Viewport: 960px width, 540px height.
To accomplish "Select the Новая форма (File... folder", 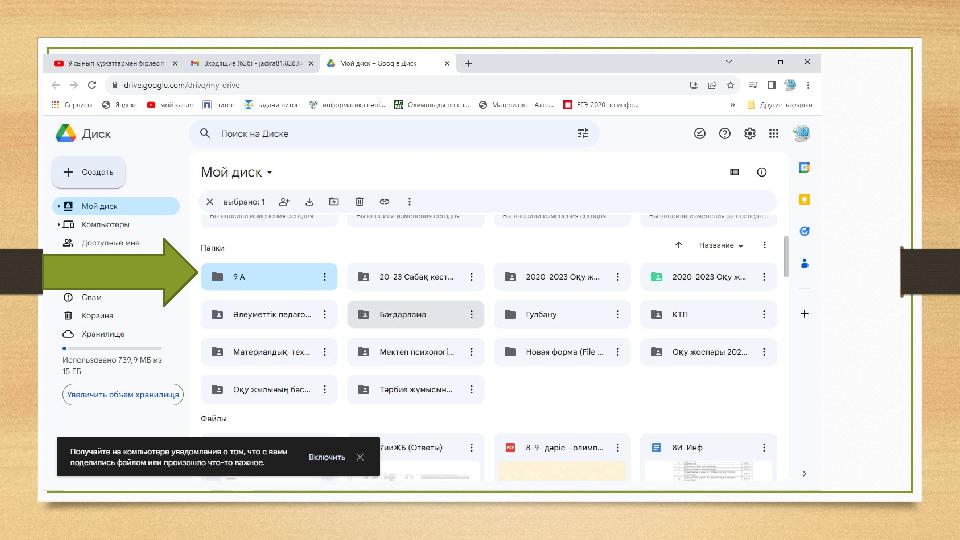I will tap(562, 352).
